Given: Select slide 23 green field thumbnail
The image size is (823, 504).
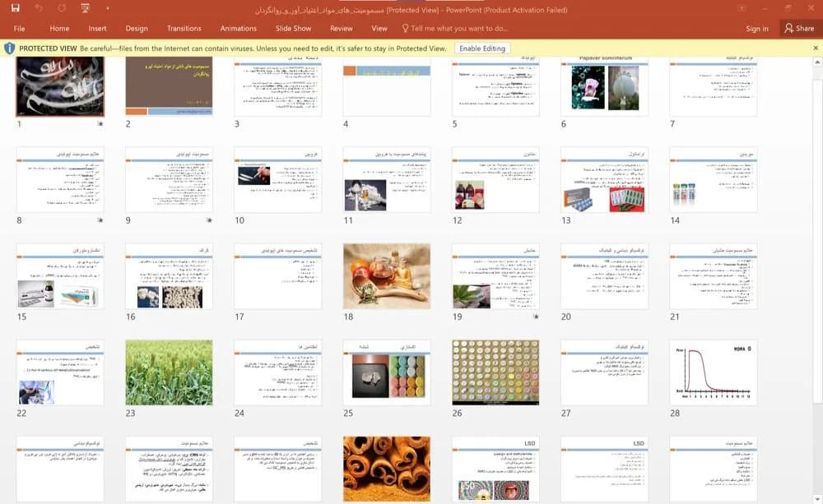Looking at the screenshot, I should tap(169, 373).
